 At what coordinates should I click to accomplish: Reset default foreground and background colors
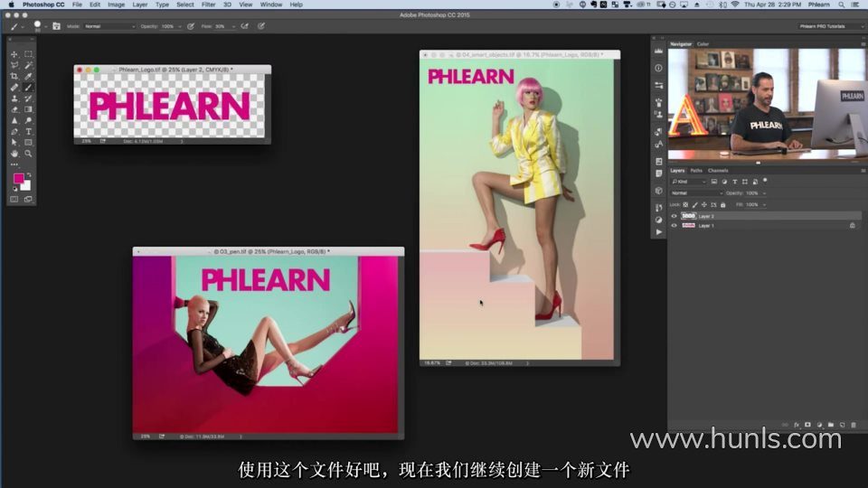[x=15, y=189]
